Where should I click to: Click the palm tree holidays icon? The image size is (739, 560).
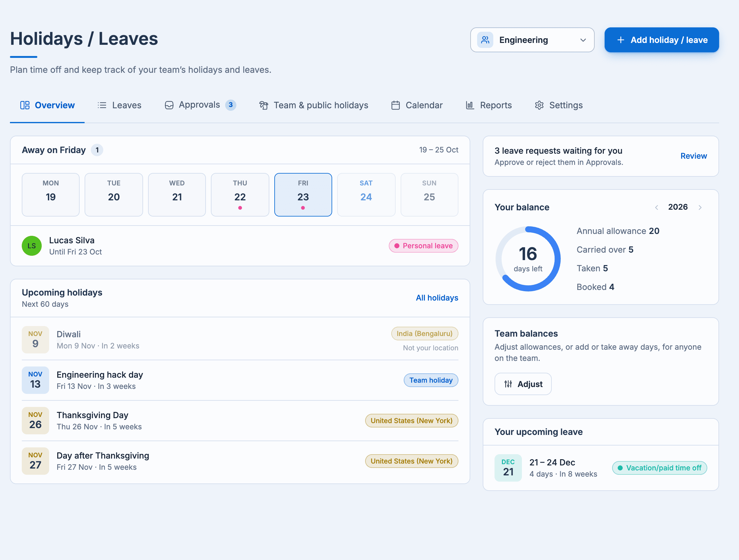263,105
